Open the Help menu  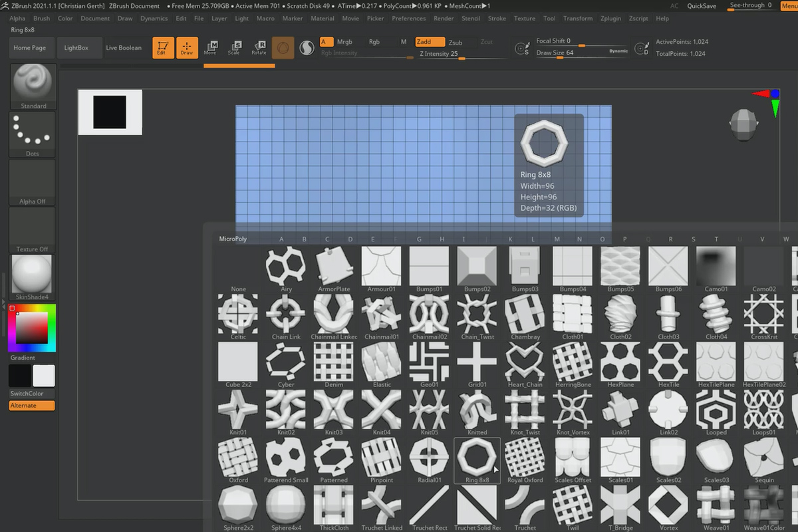coord(662,19)
